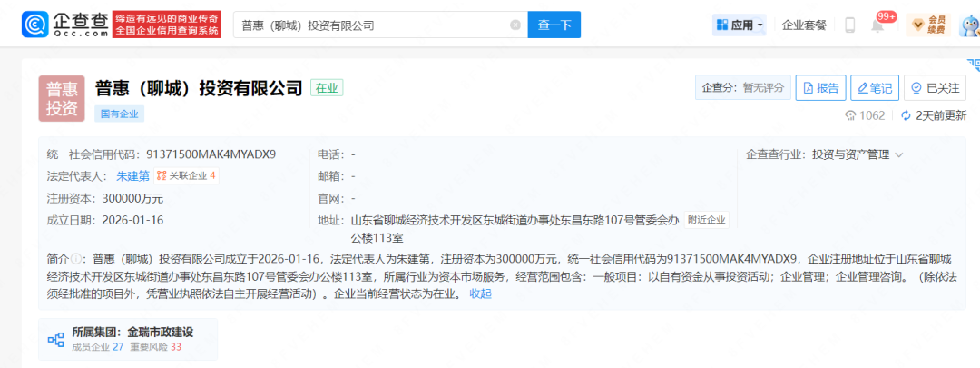980x368 pixels.
Task: Open the 应用 dropdown menu
Action: tap(740, 25)
